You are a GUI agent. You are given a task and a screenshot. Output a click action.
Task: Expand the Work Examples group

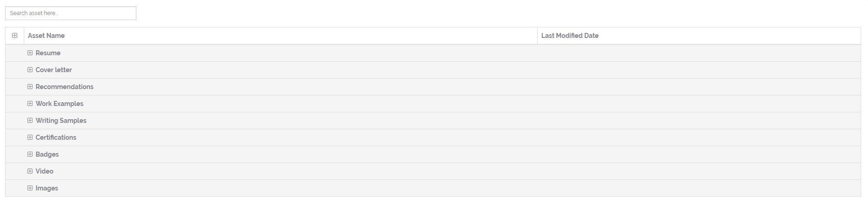point(30,104)
